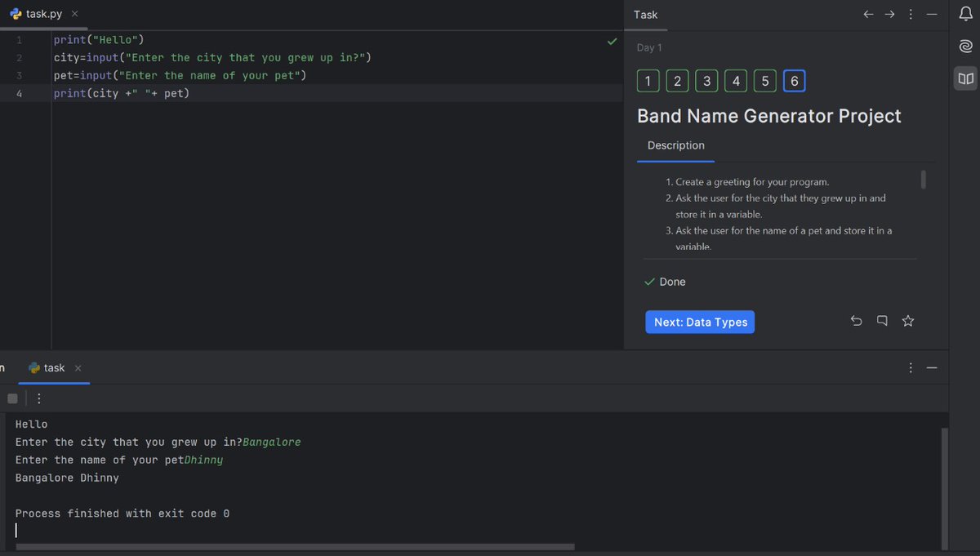Open step 3 of the lesson
The image size is (980, 556).
click(706, 81)
